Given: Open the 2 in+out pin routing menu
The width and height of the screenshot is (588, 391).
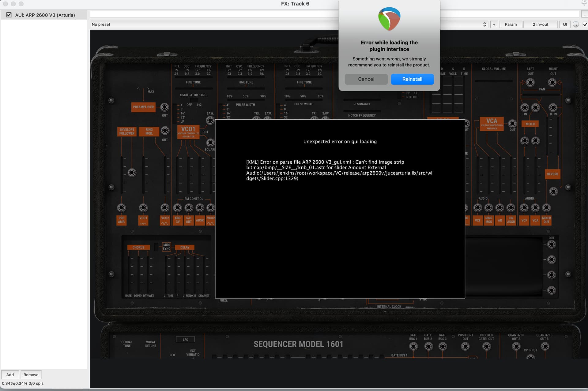Looking at the screenshot, I should [540, 24].
